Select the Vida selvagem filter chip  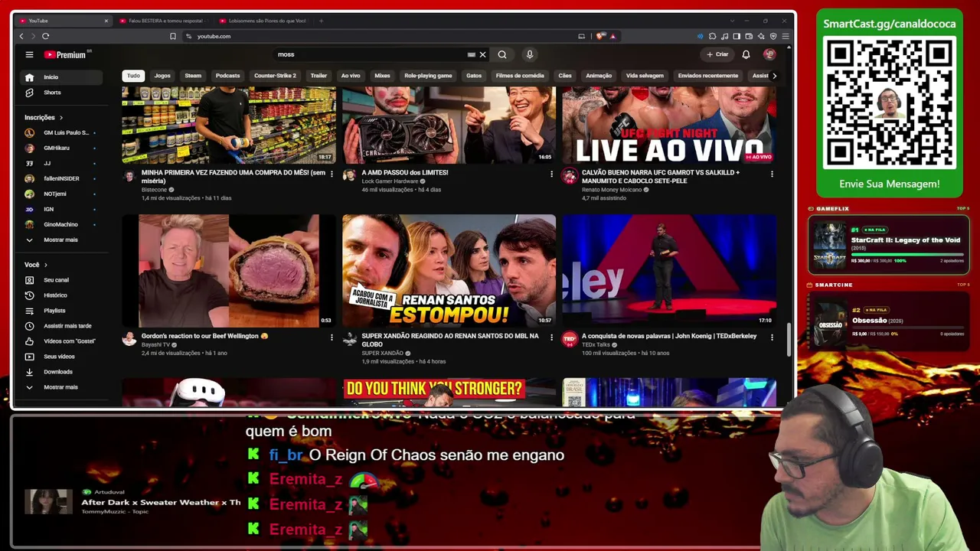tap(645, 76)
